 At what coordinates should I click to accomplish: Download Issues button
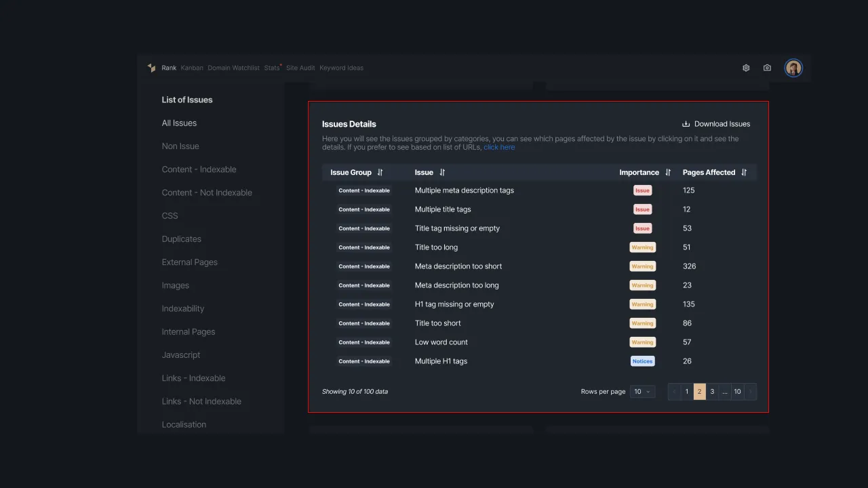[716, 124]
